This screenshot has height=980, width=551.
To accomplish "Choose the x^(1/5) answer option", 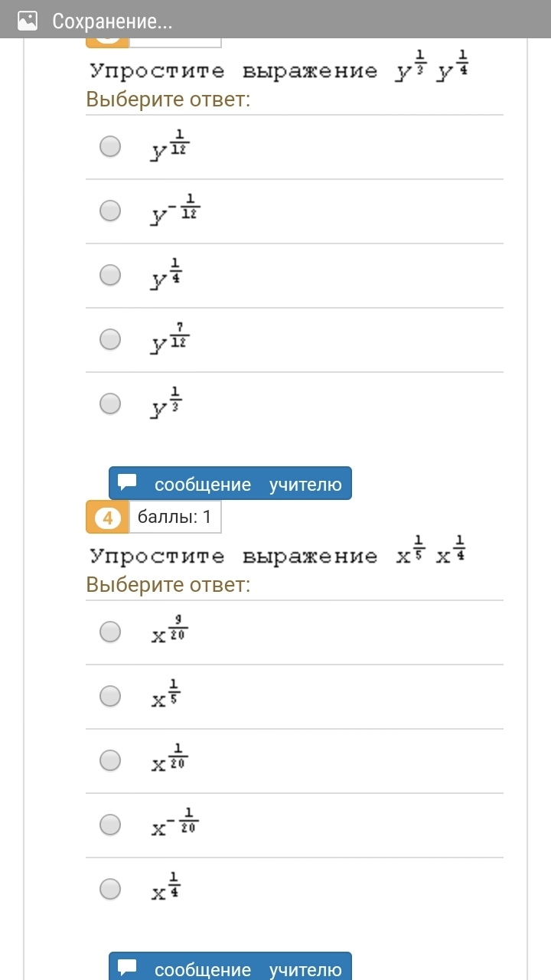I will [x=111, y=696].
